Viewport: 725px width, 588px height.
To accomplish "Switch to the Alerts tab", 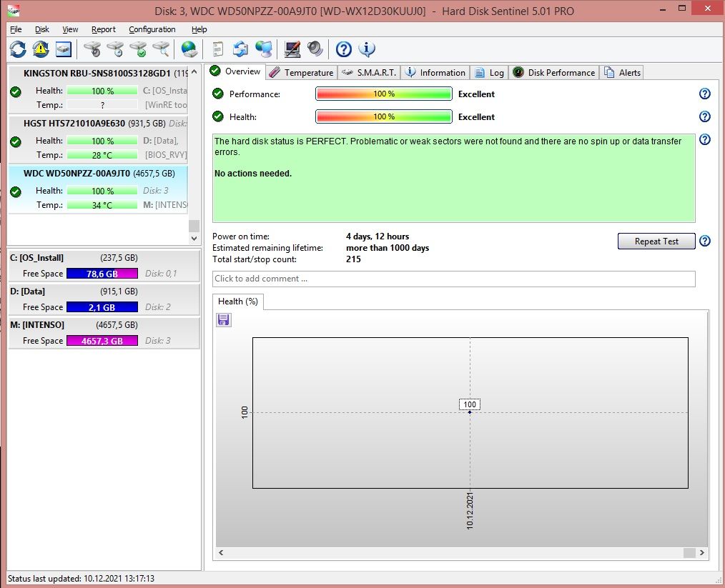I will coord(622,73).
